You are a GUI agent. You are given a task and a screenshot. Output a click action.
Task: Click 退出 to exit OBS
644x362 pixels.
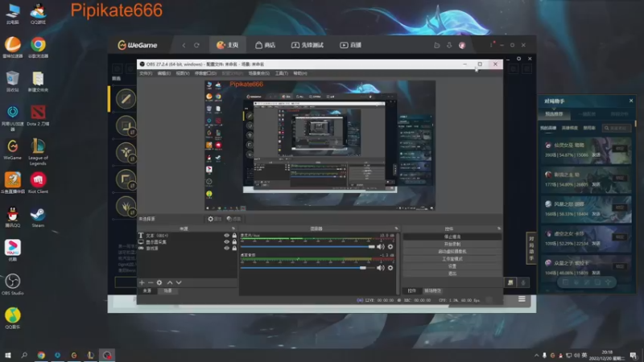[x=452, y=274]
